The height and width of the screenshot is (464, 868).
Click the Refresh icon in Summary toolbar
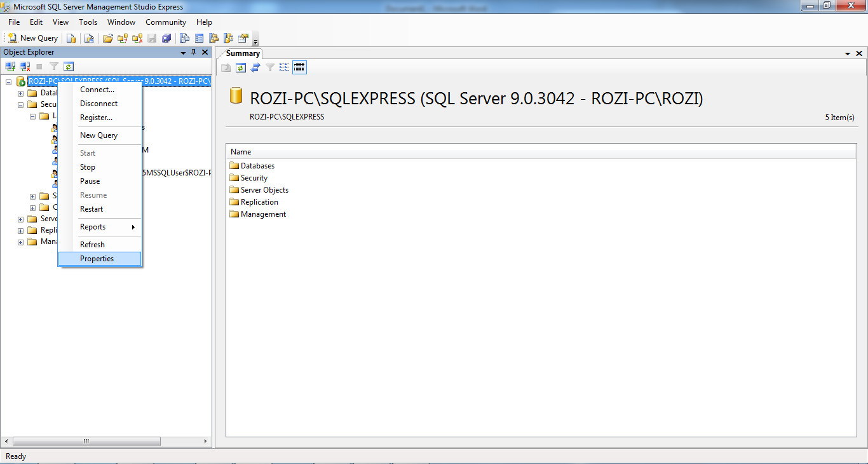coord(241,67)
